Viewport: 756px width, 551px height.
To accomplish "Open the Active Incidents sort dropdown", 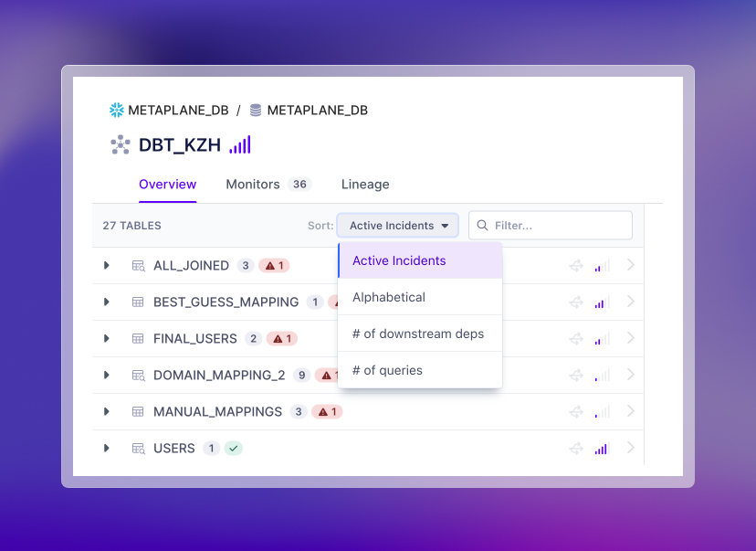I will pyautogui.click(x=398, y=226).
